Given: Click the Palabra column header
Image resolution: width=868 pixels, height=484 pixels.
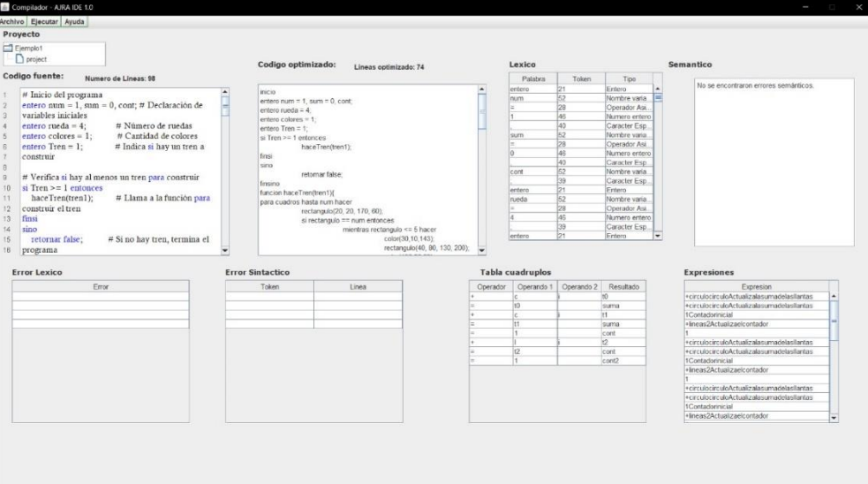Looking at the screenshot, I should point(533,79).
